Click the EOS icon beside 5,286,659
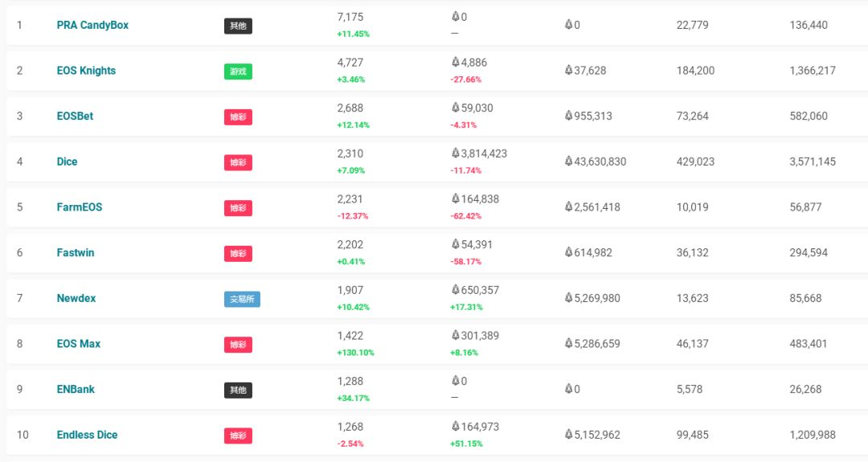Image resolution: width=868 pixels, height=462 pixels. click(568, 343)
